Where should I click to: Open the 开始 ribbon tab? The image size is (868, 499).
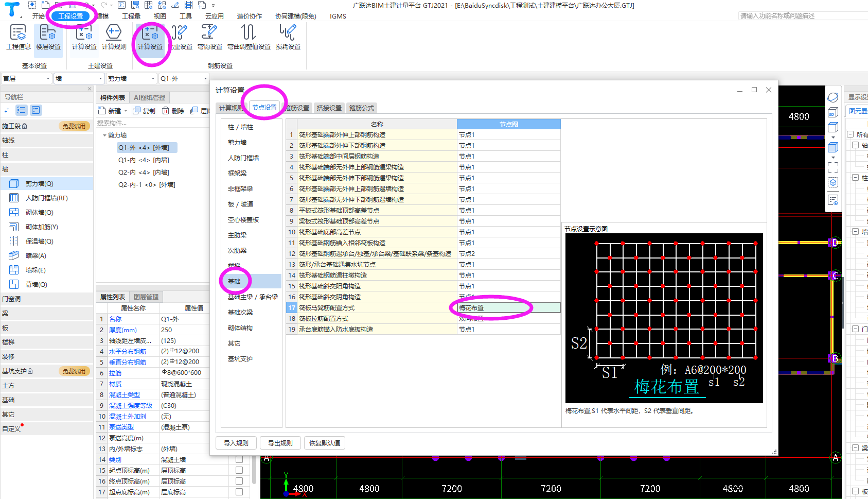(39, 16)
